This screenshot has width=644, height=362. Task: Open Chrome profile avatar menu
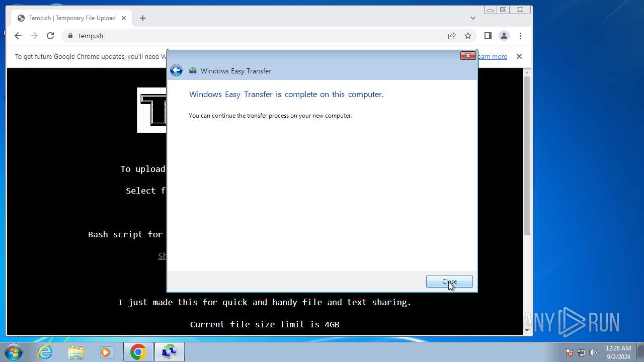(x=504, y=36)
